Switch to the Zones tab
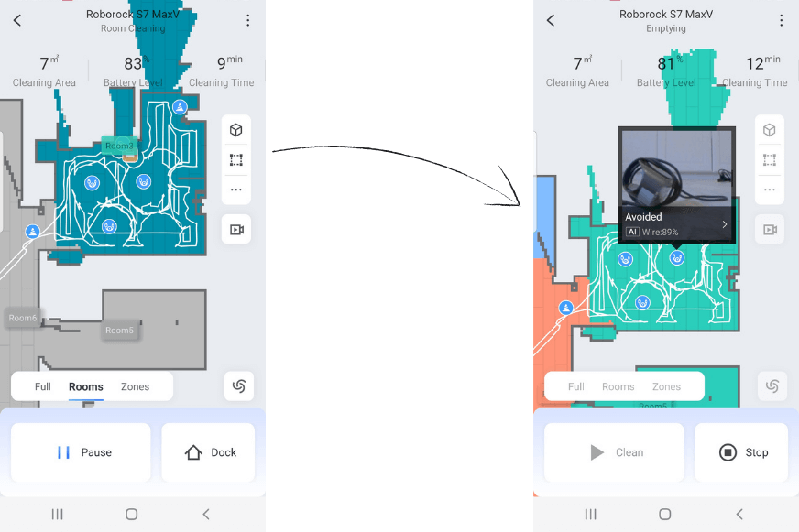This screenshot has width=799, height=532. 136,386
